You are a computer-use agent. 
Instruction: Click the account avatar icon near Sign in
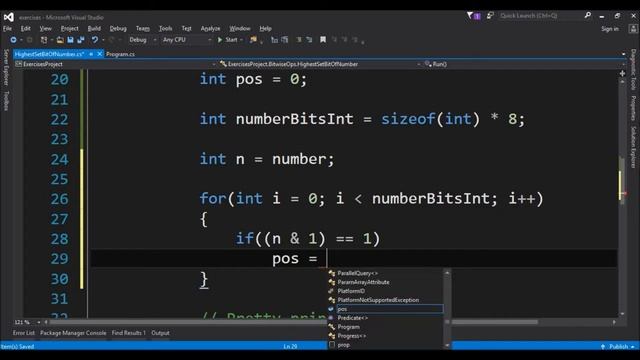(633, 29)
